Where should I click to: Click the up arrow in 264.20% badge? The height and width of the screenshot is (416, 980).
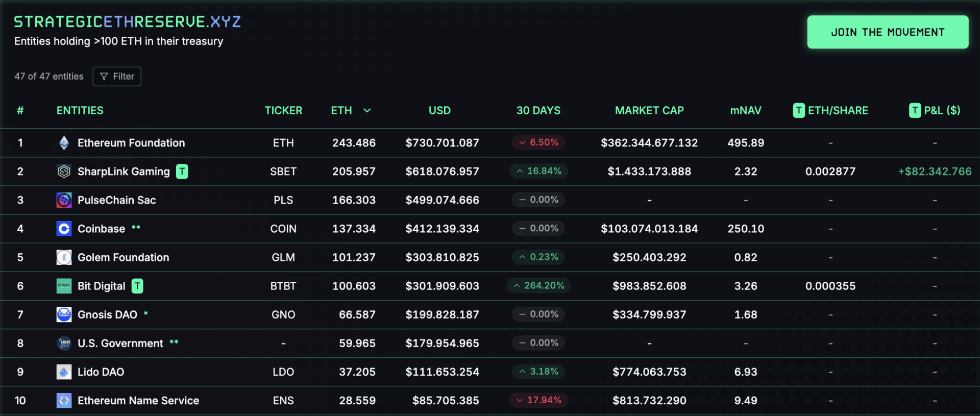[x=517, y=285]
